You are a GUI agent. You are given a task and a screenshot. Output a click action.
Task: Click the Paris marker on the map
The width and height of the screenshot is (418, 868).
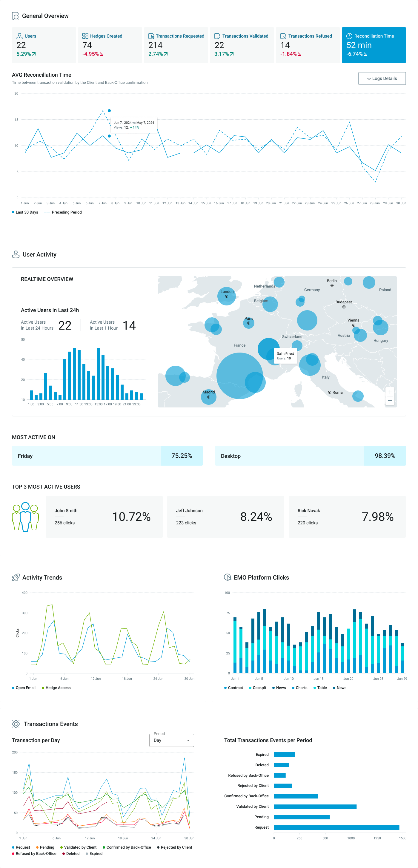click(249, 323)
